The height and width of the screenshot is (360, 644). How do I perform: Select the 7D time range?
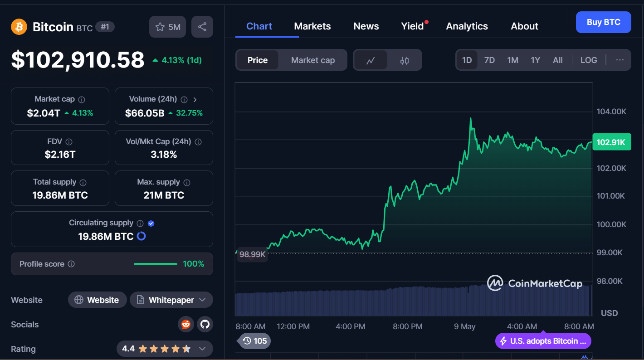coord(489,60)
